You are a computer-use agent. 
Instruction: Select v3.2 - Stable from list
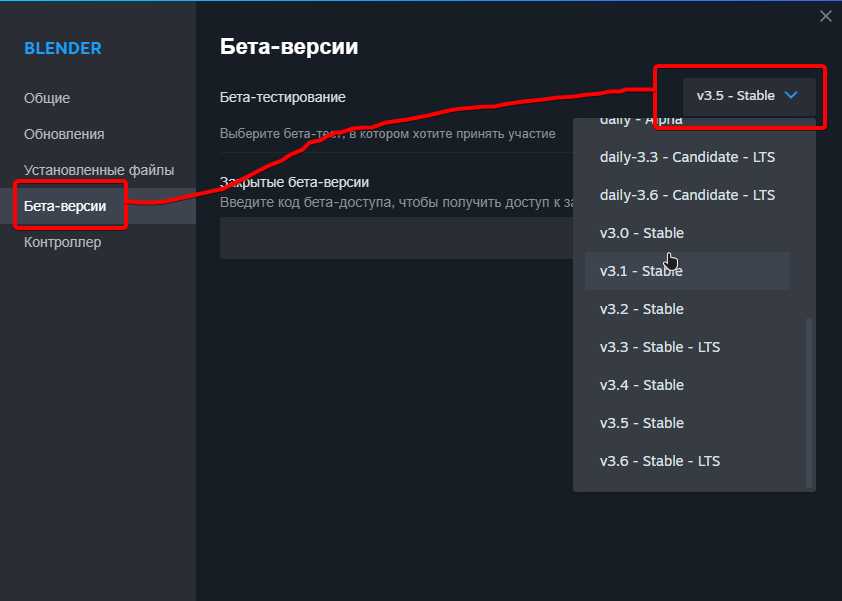[687, 309]
